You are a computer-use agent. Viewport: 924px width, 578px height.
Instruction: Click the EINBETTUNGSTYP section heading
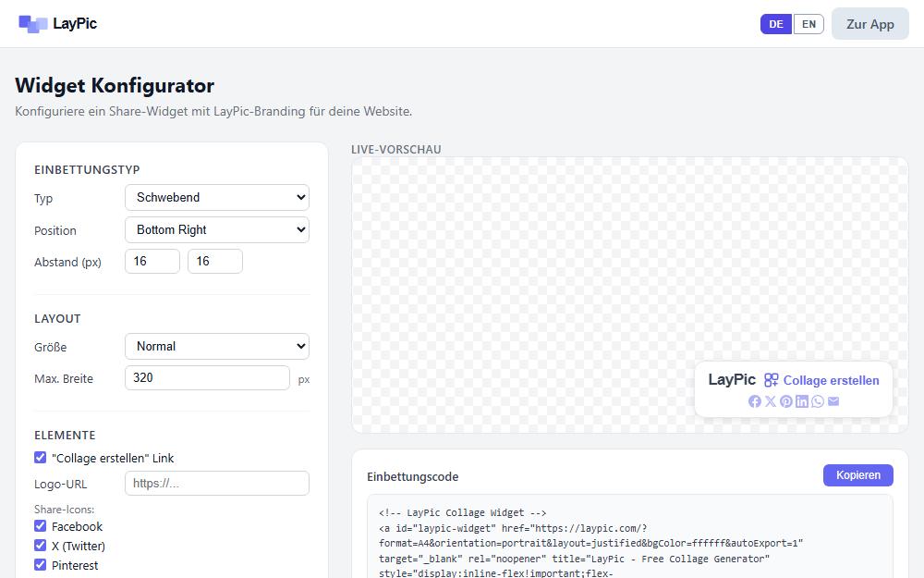[x=87, y=170]
